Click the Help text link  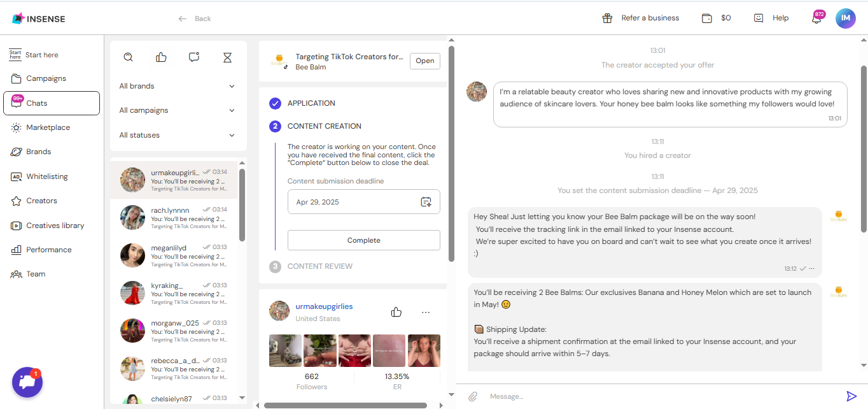[781, 18]
